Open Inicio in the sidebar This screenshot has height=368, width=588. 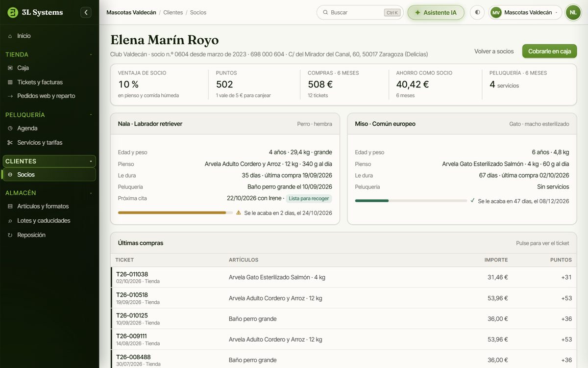click(x=49, y=36)
